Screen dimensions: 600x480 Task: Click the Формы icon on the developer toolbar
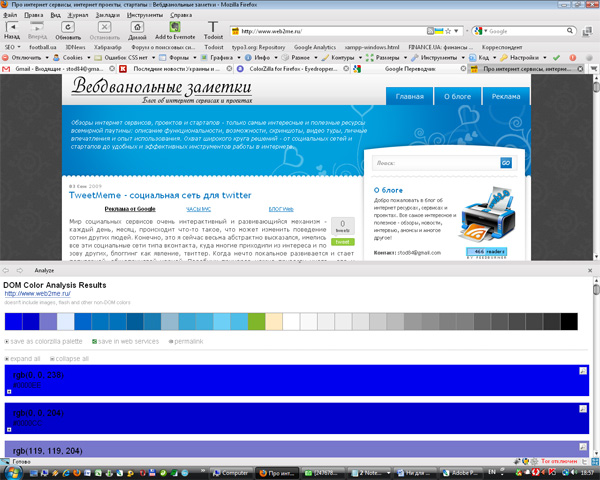coord(162,58)
